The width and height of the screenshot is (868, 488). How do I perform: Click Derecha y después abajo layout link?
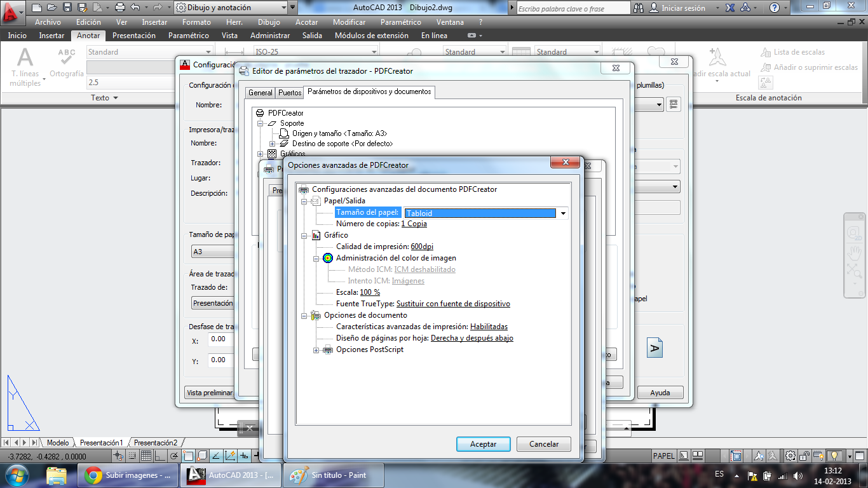point(472,338)
